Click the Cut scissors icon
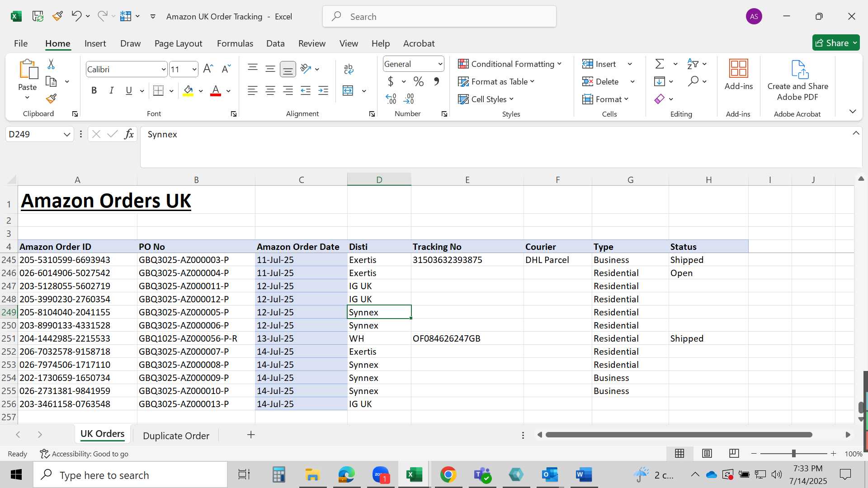Screen dimensions: 868x488 [51, 64]
